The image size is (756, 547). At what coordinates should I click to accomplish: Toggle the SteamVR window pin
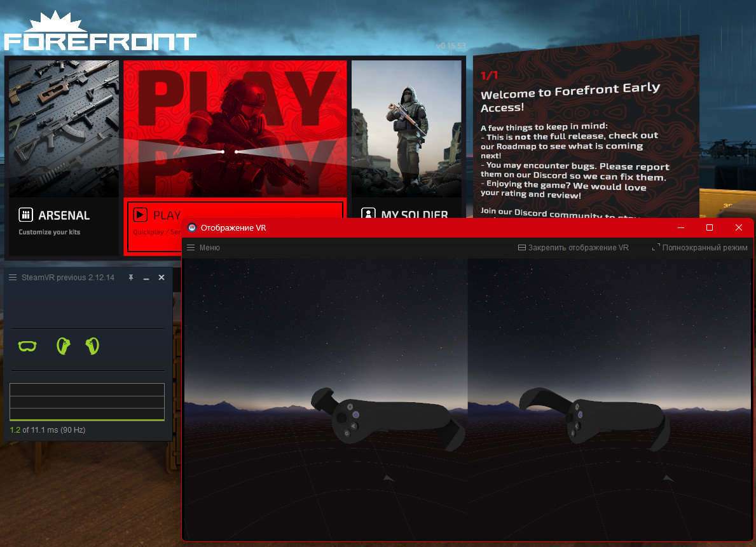(x=131, y=278)
